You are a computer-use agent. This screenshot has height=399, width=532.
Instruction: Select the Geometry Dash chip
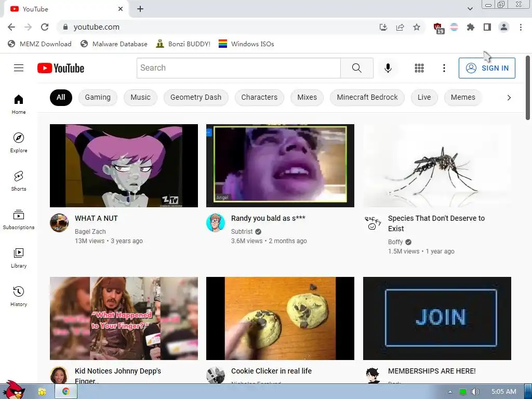click(x=196, y=97)
